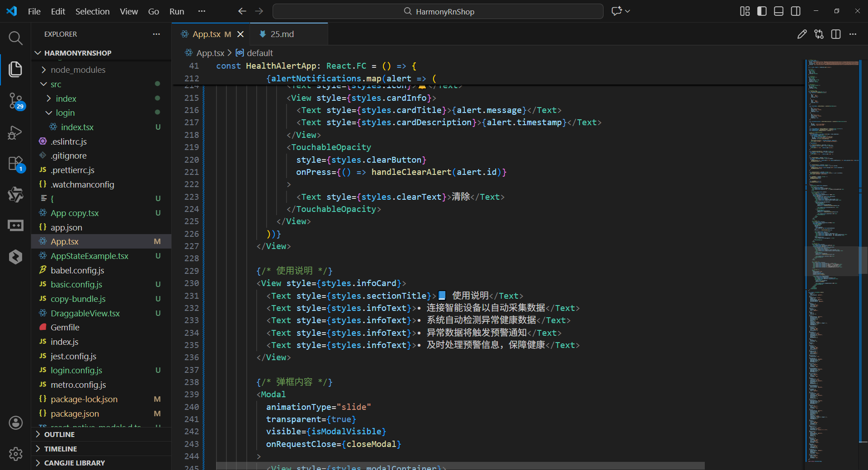
Task: Open the Manage gear icon
Action: [15, 454]
